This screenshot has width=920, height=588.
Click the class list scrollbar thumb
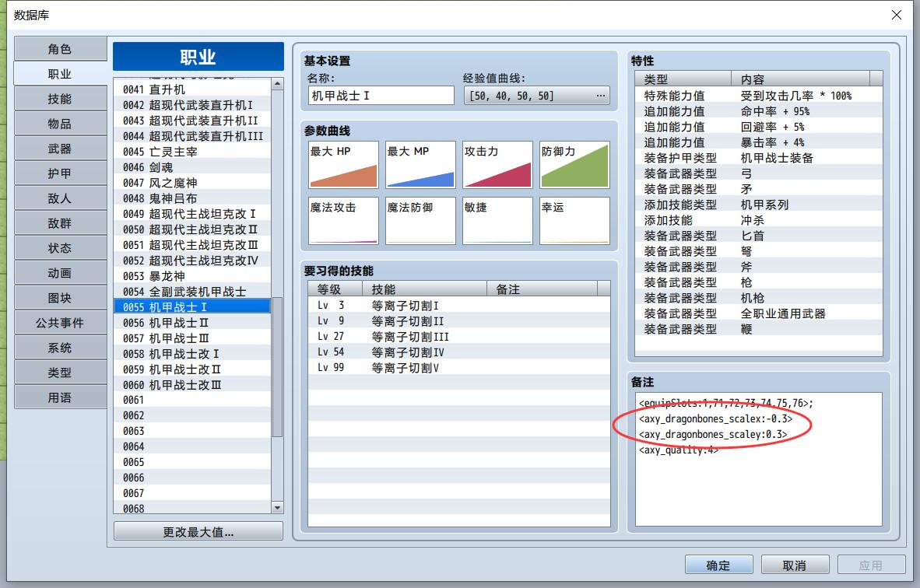click(278, 366)
